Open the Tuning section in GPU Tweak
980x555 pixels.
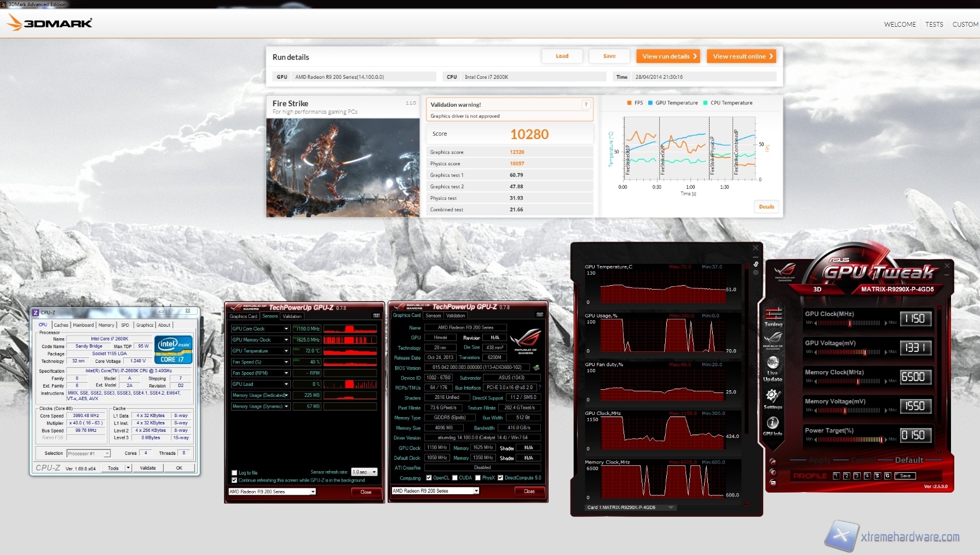click(x=773, y=317)
